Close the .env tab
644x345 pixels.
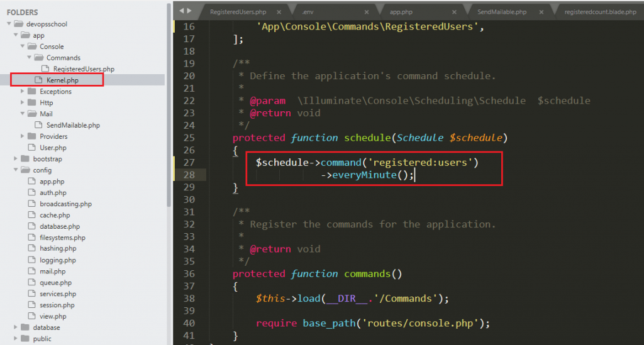pos(365,12)
